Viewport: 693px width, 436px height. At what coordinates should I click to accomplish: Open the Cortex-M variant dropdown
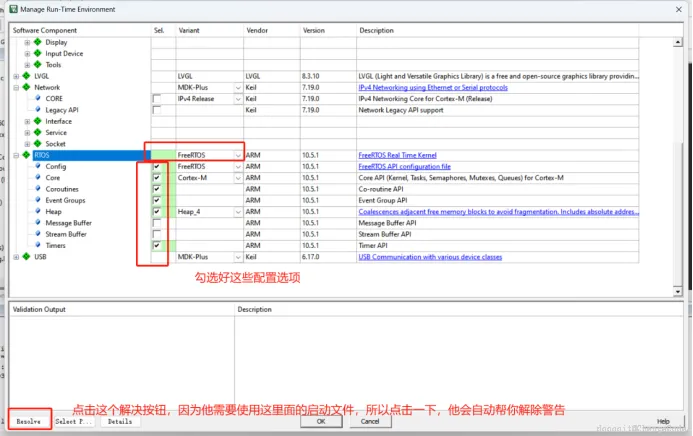point(238,178)
